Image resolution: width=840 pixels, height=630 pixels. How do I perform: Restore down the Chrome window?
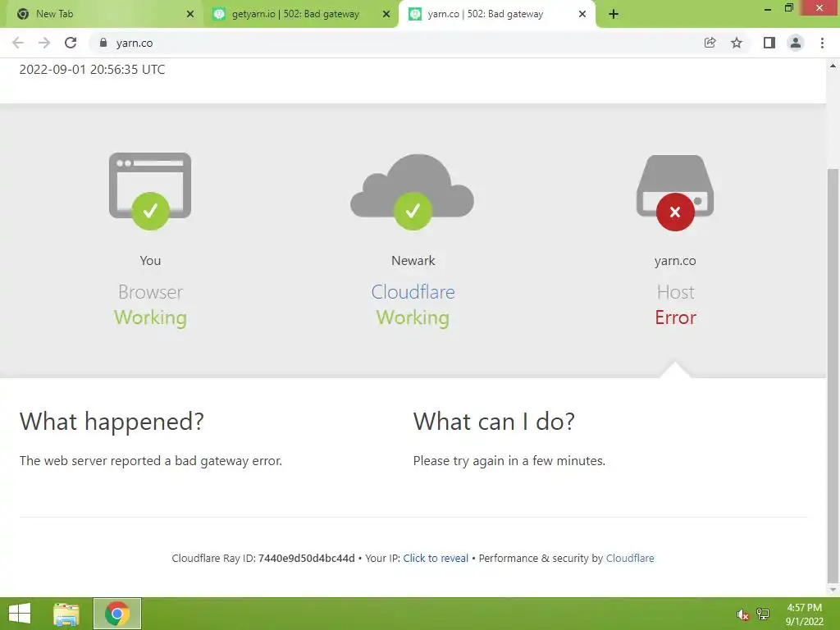[789, 8]
